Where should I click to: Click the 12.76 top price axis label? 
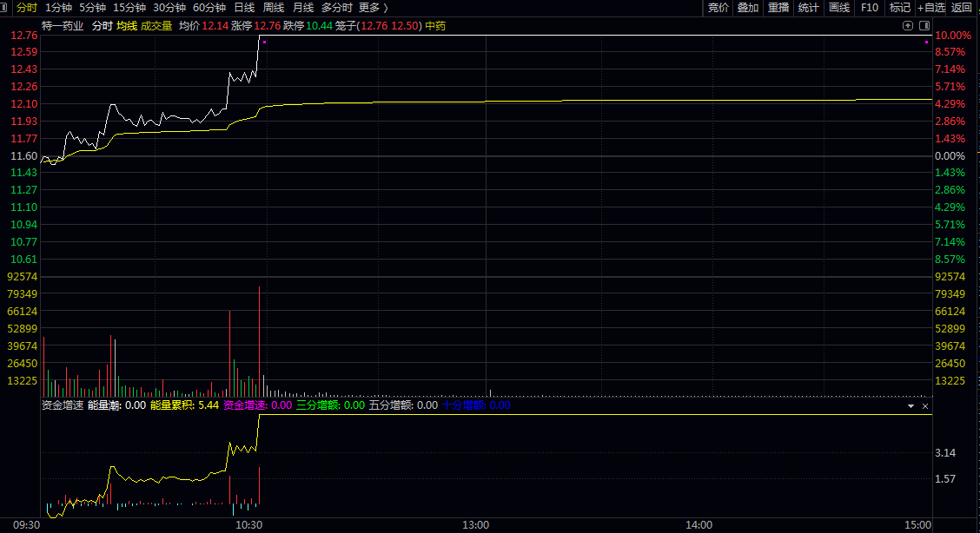pyautogui.click(x=23, y=36)
